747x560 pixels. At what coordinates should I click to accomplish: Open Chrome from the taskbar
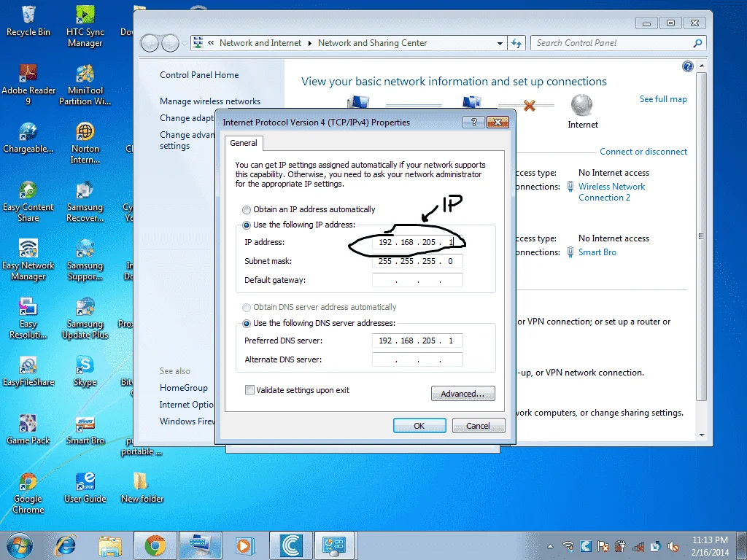(x=155, y=545)
